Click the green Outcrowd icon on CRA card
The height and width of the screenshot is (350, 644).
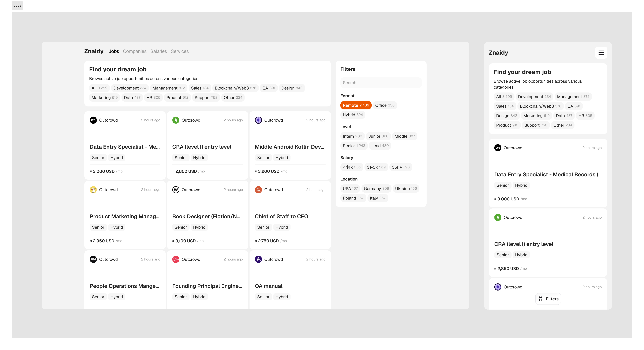click(176, 120)
